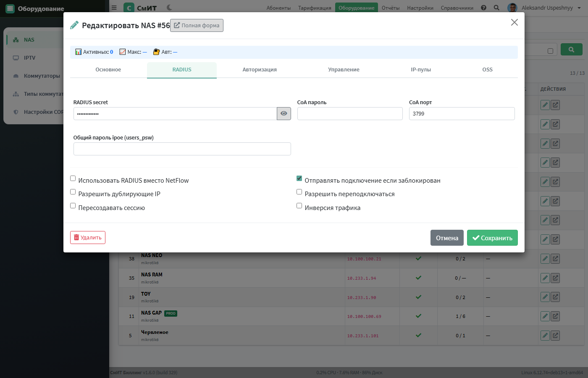Save changes with Сохранить button
The width and height of the screenshot is (588, 378).
point(492,238)
